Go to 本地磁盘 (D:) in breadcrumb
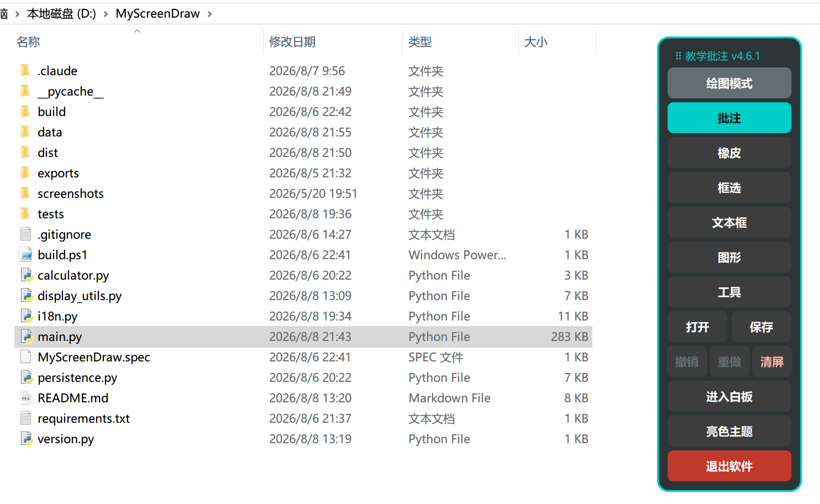Screen dimensions: 820x504 (61, 14)
